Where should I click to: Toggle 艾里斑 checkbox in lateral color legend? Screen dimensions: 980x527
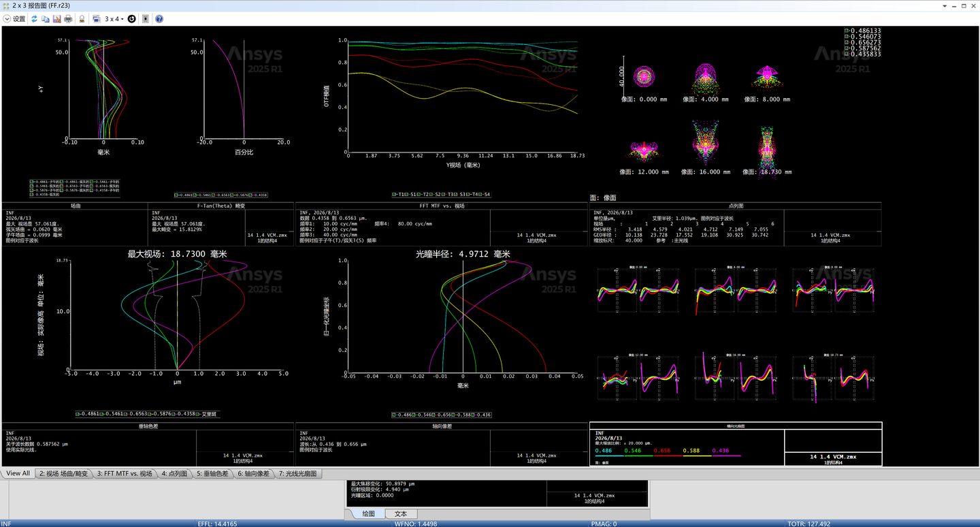[x=198, y=414]
